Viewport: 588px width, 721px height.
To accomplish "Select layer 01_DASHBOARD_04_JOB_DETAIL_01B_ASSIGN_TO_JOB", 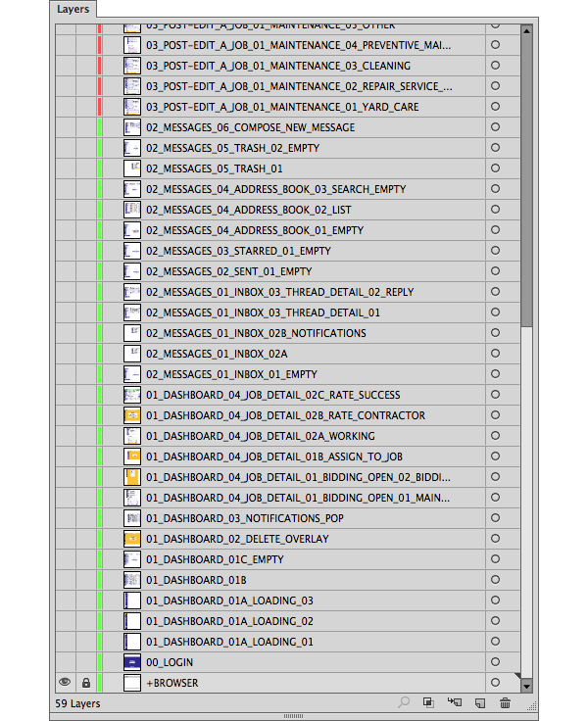I will tap(274, 457).
